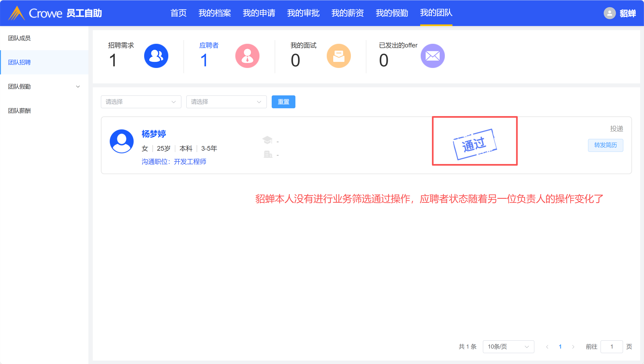This screenshot has width=644, height=364.
Task: Click the user avatar beside 貂蝉
Action: 609,13
